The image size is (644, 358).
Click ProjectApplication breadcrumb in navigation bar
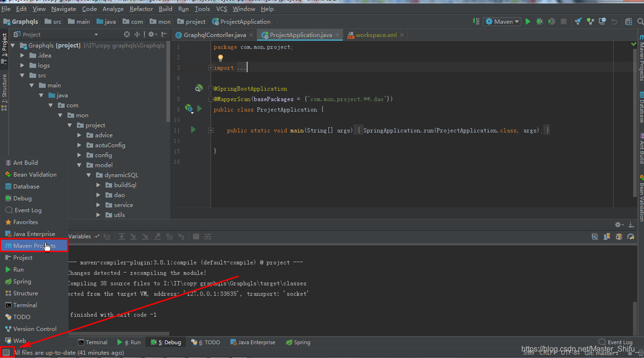click(x=241, y=21)
